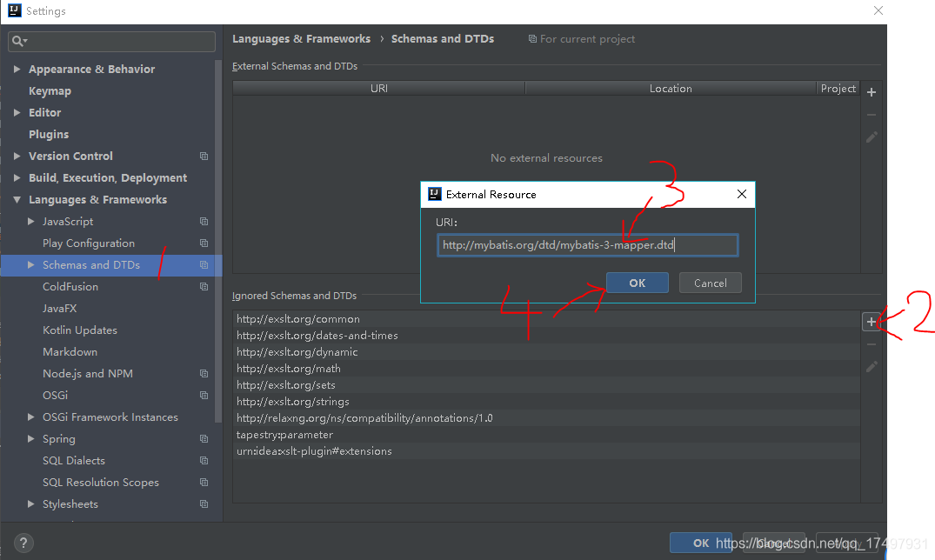Click the search magnifier icon in settings

click(18, 41)
